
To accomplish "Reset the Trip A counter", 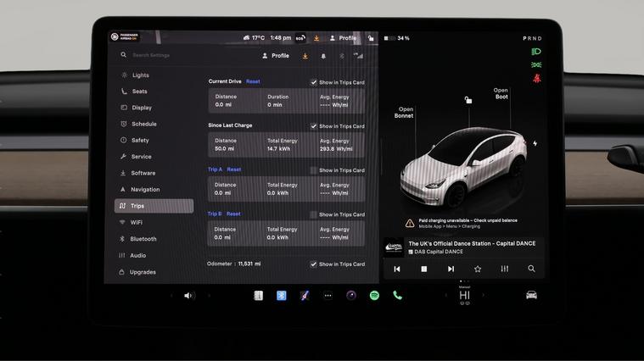I will click(x=234, y=169).
